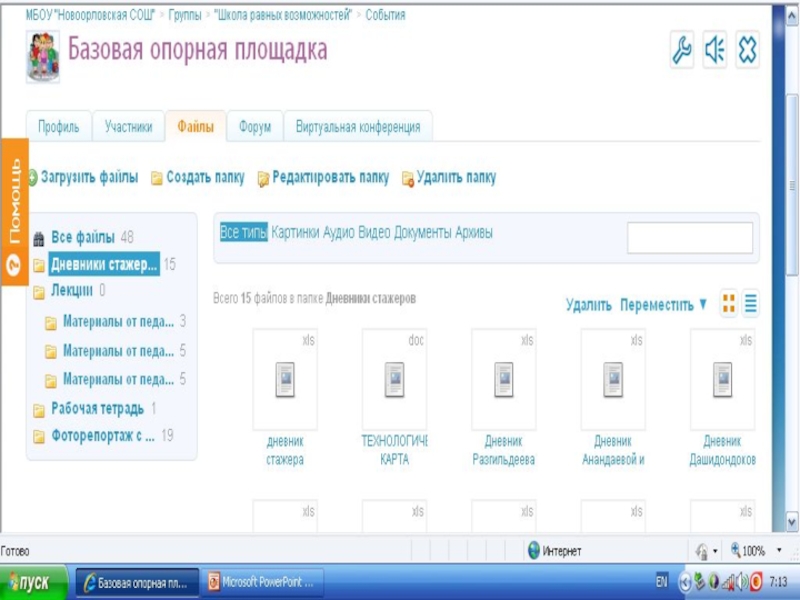The height and width of the screenshot is (600, 800).
Task: Open the пуск Start button
Action: click(34, 582)
